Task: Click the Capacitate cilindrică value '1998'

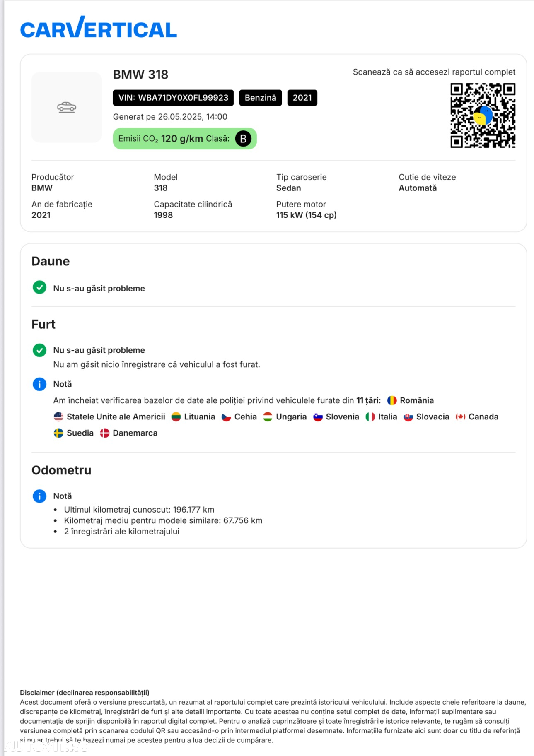Action: 163,215
